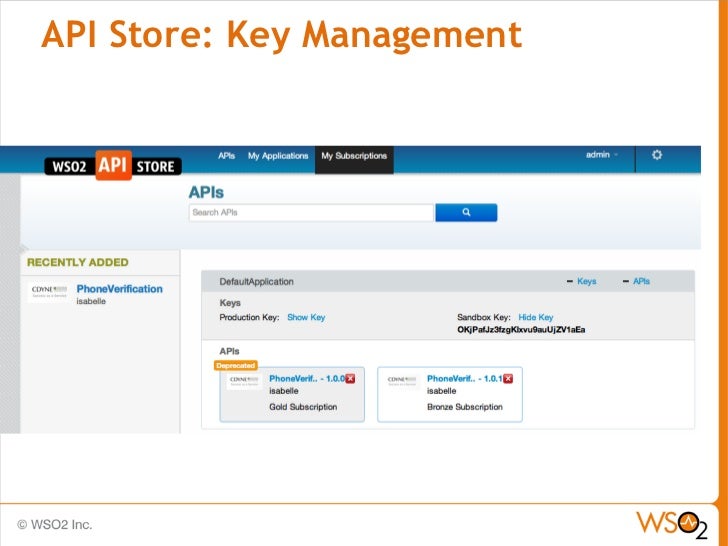Click isabelle on the PhoneVerif 1.0.1 card
This screenshot has height=546, width=728.
(442, 391)
